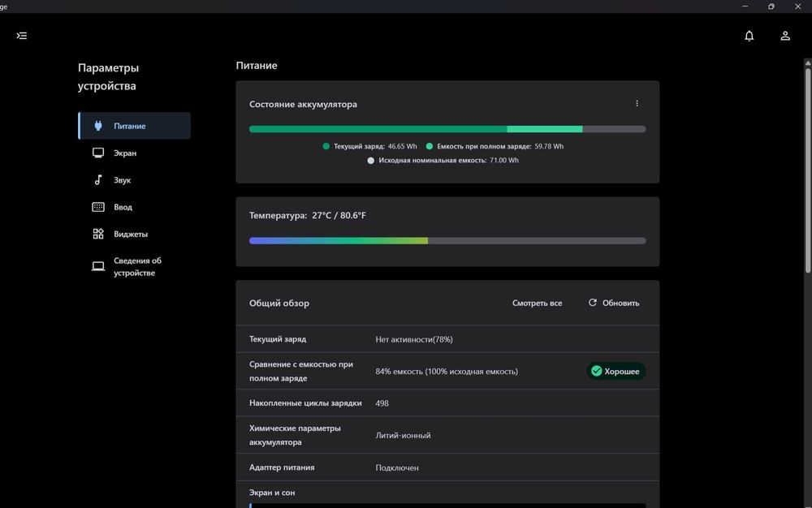Screen dimensions: 812x508
Task: Click the scrollbar up arrow
Action: pos(808,63)
